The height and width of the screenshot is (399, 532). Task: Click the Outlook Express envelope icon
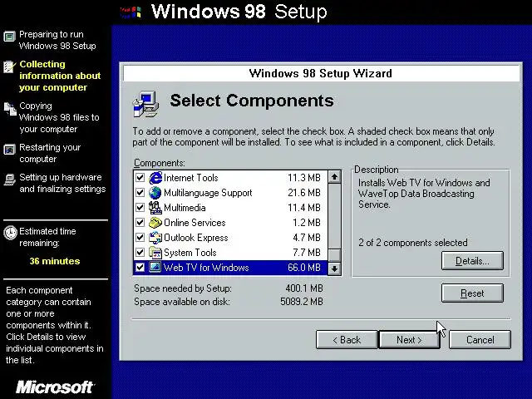(x=155, y=238)
